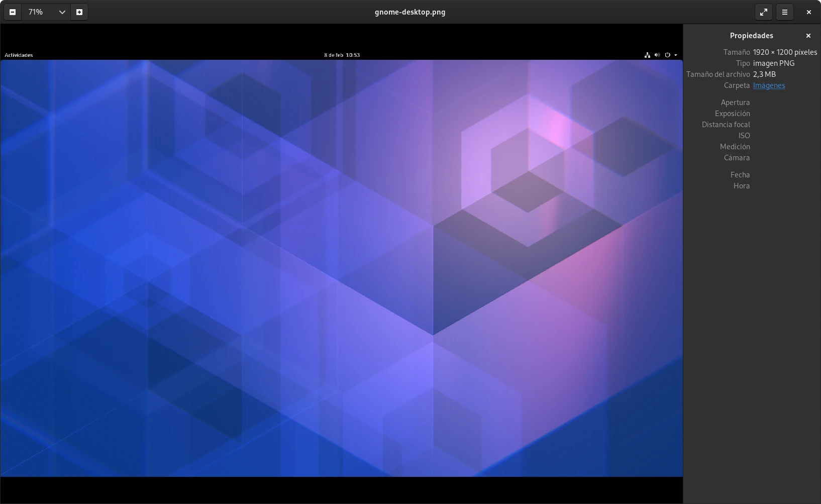Click the zoom in plus button
The height and width of the screenshot is (504, 821).
point(79,12)
